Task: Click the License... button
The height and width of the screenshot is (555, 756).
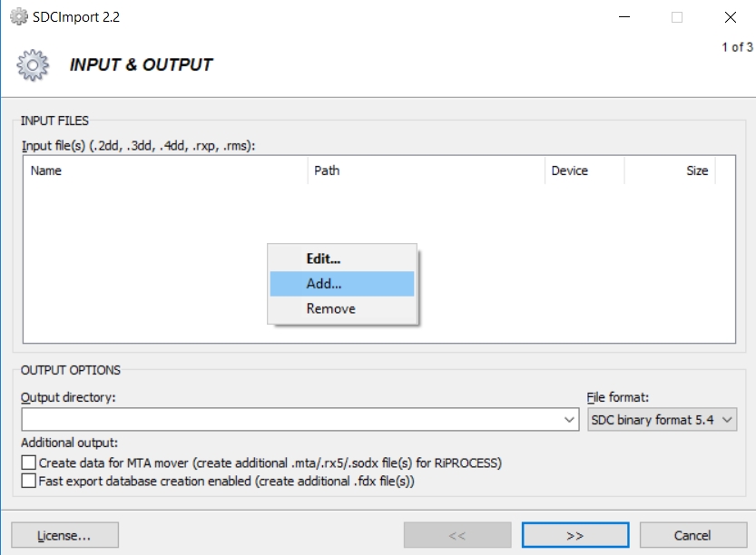Action: pyautogui.click(x=64, y=535)
